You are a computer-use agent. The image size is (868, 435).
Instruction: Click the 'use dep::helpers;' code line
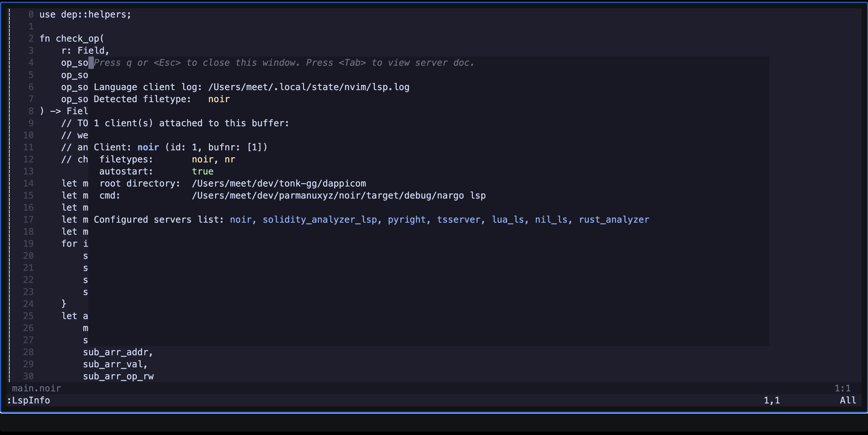(85, 14)
